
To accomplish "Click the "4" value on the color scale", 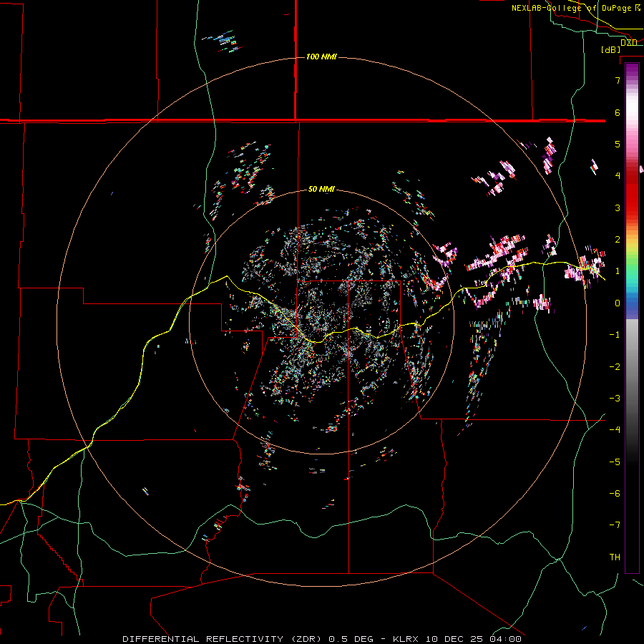I will [618, 176].
